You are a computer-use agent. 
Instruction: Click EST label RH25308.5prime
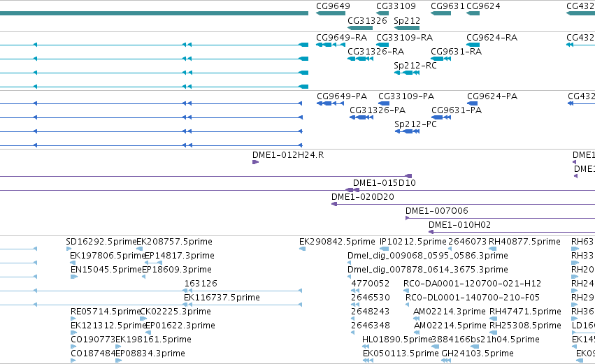525,326
